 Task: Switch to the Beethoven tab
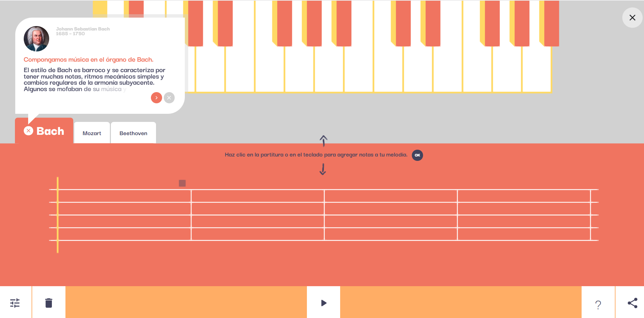[x=133, y=133]
